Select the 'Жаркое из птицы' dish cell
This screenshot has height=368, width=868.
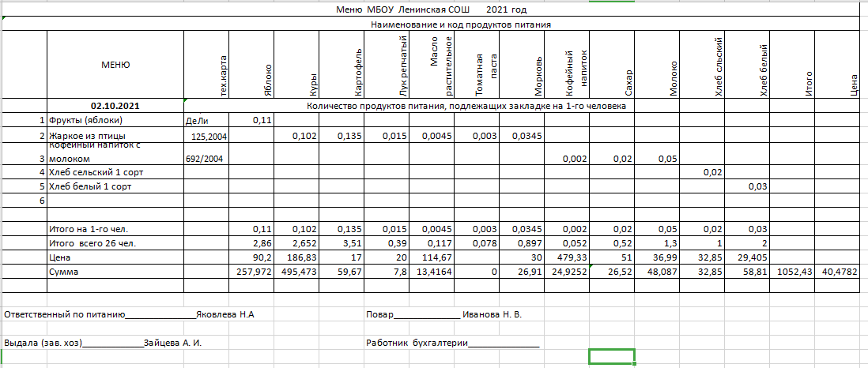87,136
